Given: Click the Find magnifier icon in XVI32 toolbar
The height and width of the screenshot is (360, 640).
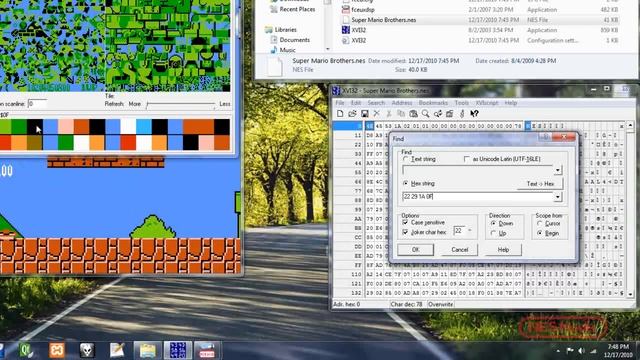Looking at the screenshot, I should coord(425,114).
